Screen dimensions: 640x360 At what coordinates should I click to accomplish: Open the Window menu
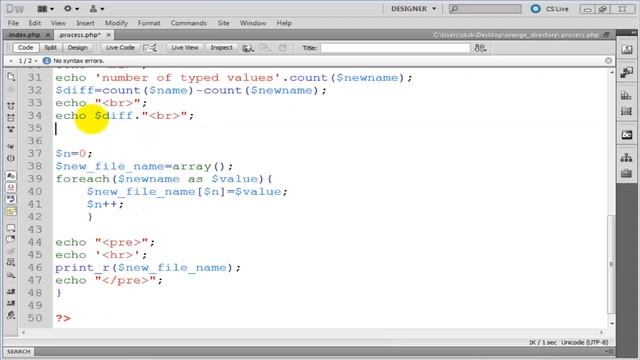[253, 23]
